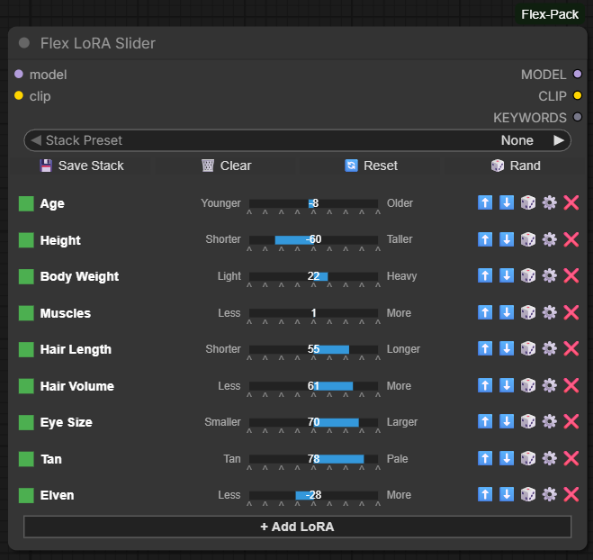Randomize the Muscles slider via dice
The image size is (593, 560).
point(528,313)
